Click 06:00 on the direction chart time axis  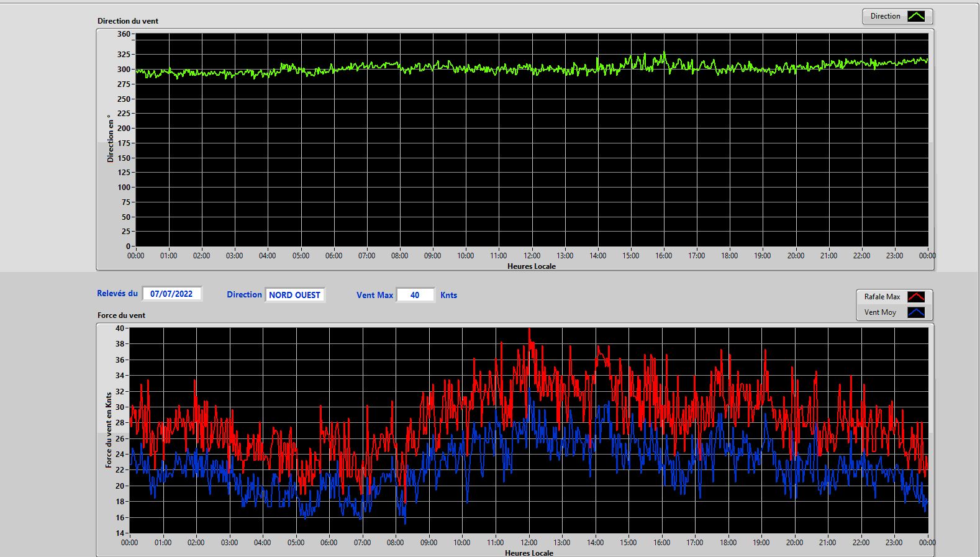pyautogui.click(x=333, y=256)
